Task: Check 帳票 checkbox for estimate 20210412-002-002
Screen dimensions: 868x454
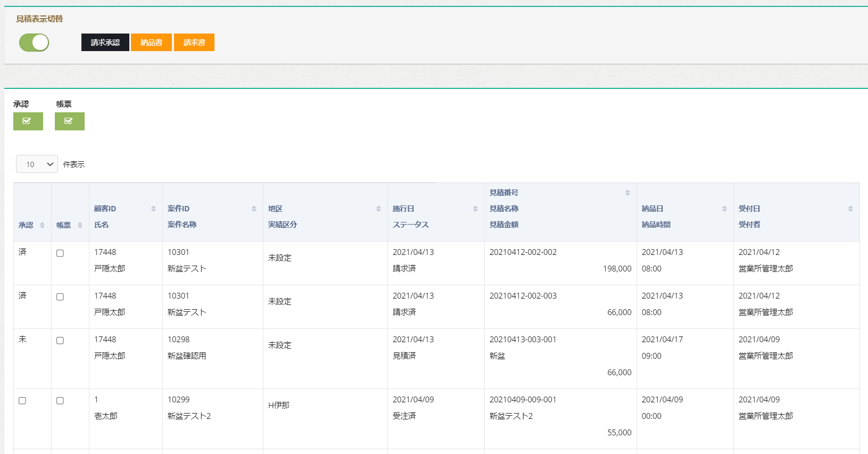Action: 60,253
